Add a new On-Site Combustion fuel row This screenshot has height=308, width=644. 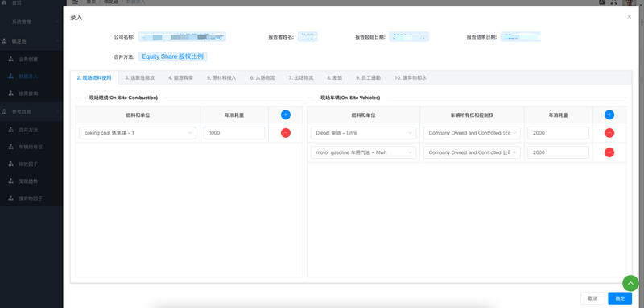[286, 114]
